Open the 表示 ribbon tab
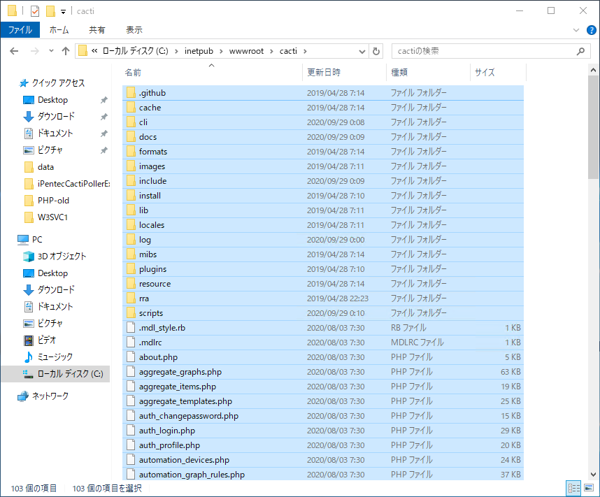 tap(134, 30)
